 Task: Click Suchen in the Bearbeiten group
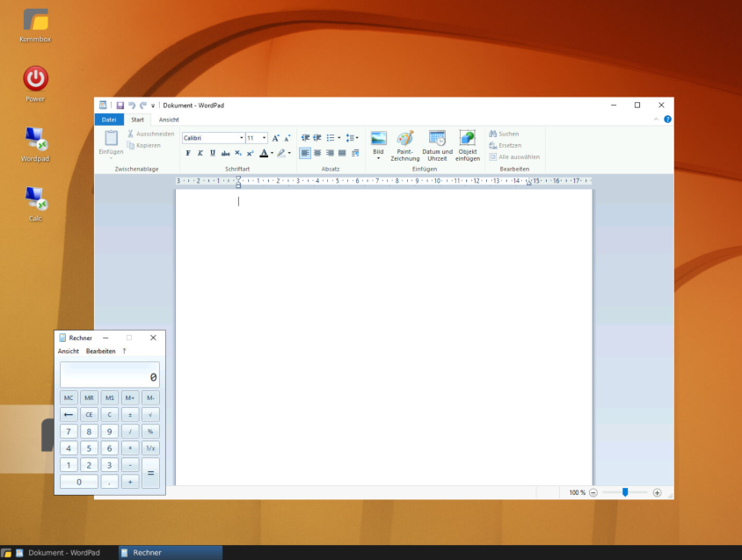pos(505,134)
